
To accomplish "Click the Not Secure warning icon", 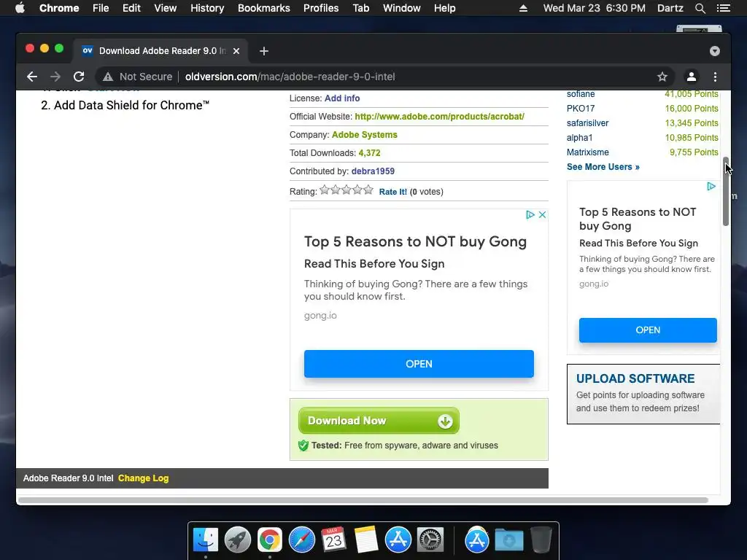I will pos(108,77).
